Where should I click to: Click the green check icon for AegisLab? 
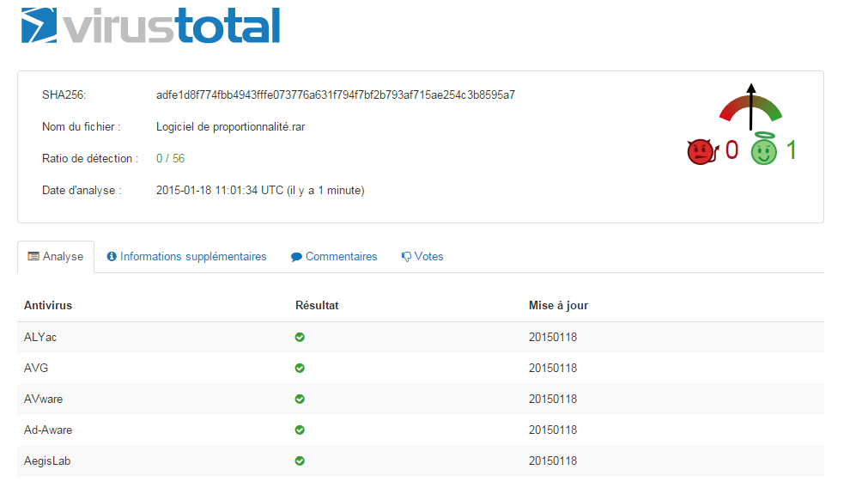(x=300, y=461)
